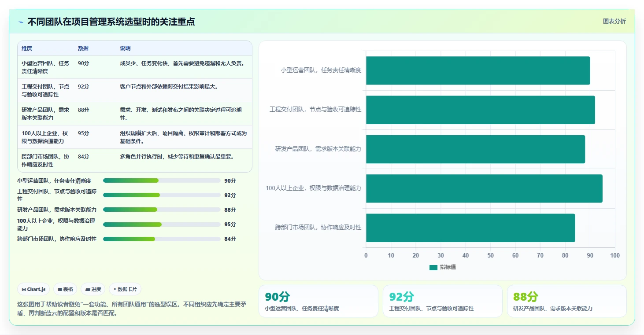Click chart axis label 跨部门市场团队，协作响应及时性
644x335 pixels.
pyautogui.click(x=318, y=228)
